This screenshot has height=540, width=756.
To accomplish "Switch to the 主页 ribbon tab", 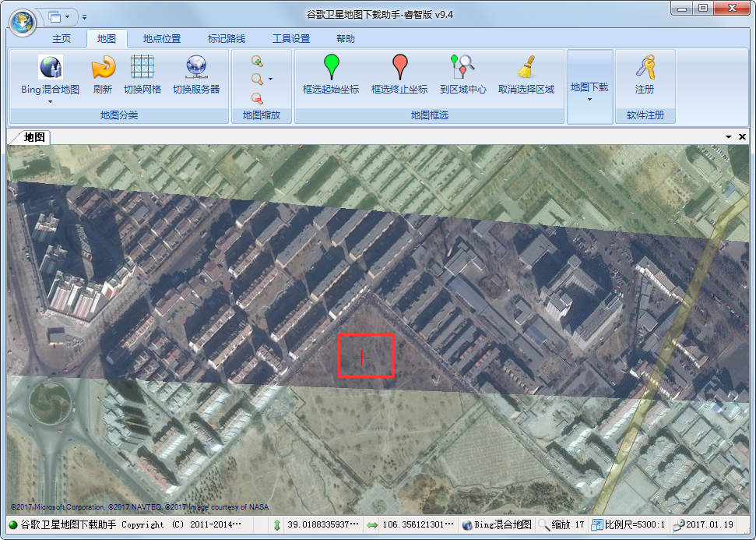I will (62, 39).
